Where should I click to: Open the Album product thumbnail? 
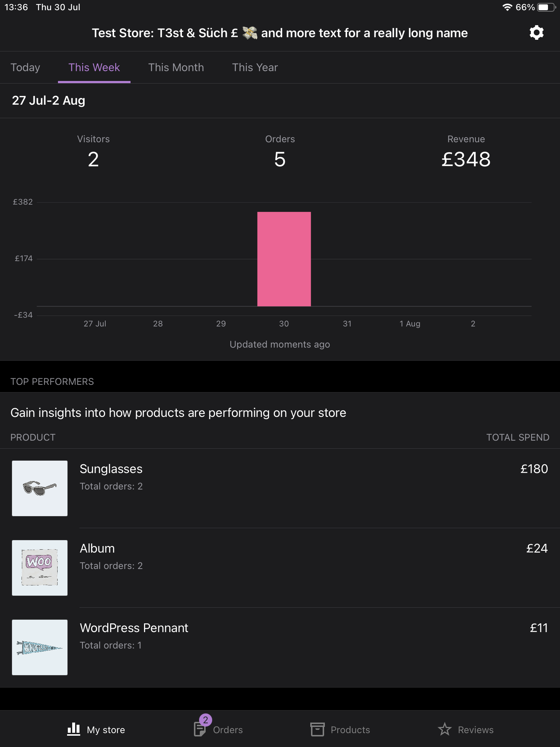pos(40,568)
